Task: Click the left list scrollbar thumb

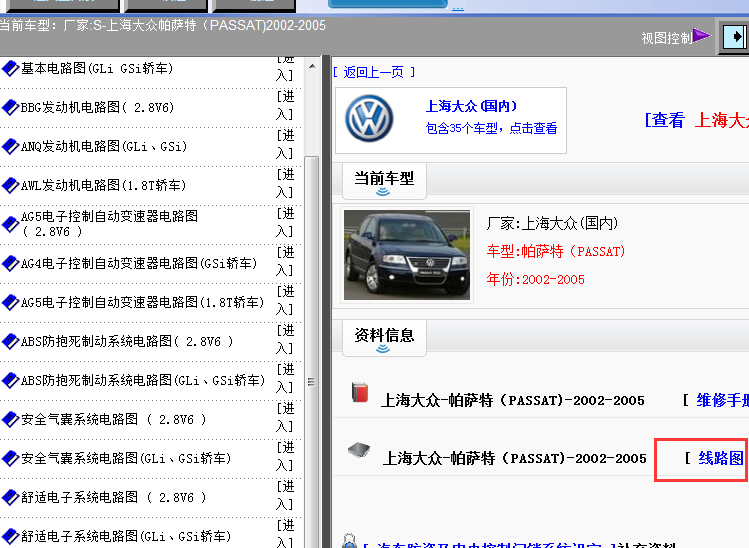Action: pos(312,352)
